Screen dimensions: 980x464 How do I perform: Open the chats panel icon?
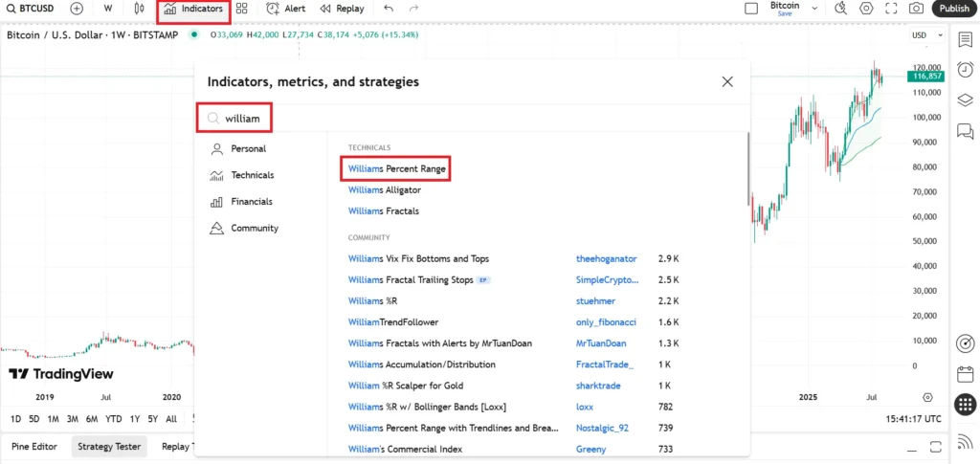tap(965, 130)
